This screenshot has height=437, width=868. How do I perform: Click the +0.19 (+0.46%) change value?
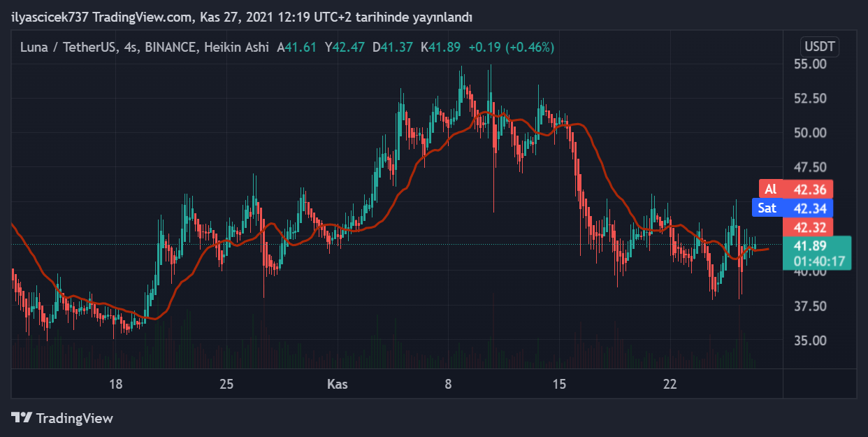pos(511,48)
